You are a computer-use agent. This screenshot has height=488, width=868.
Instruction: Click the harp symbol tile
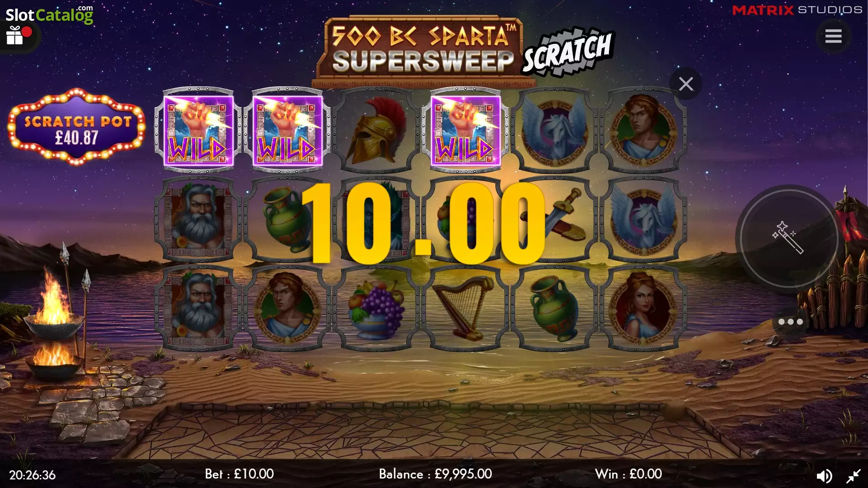465,308
